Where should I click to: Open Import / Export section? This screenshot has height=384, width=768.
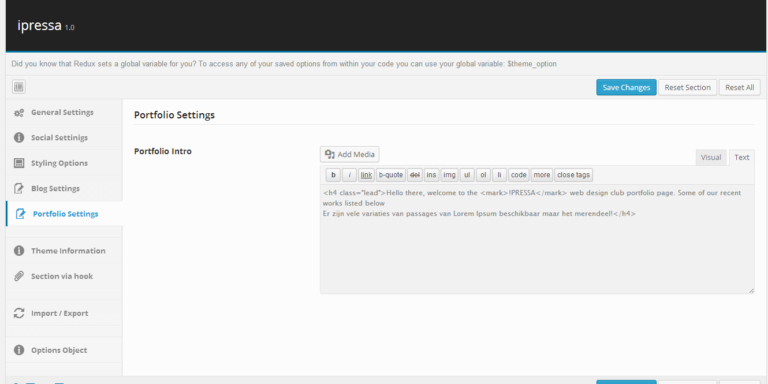64,313
